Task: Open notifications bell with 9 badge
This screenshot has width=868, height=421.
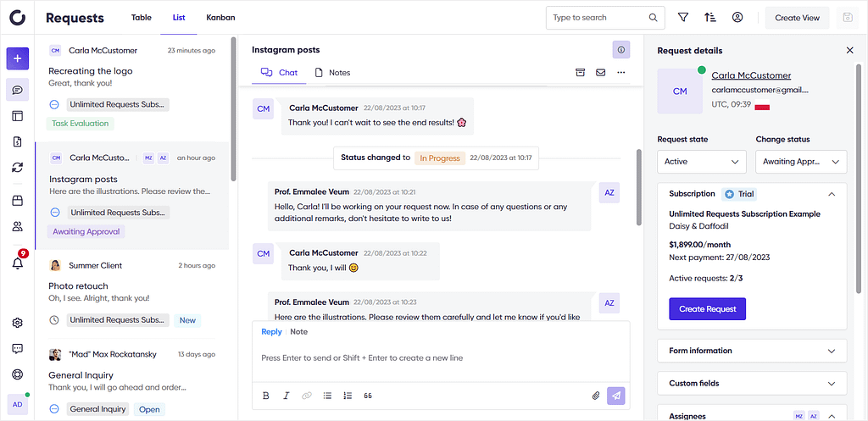Action: (x=19, y=263)
